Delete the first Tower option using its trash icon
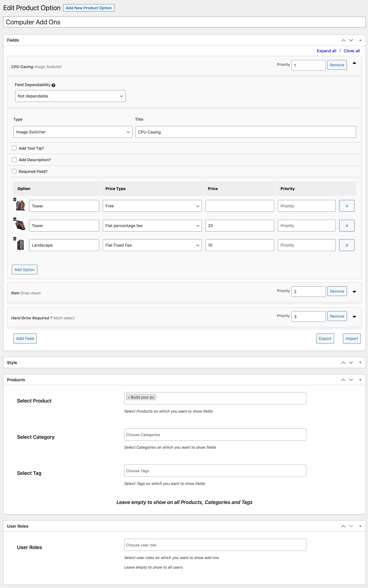The height and width of the screenshot is (588, 368). click(15, 199)
